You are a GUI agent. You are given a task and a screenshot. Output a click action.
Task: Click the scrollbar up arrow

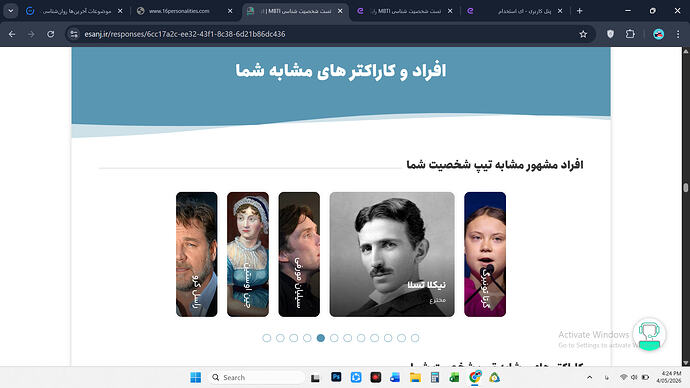tap(686, 51)
